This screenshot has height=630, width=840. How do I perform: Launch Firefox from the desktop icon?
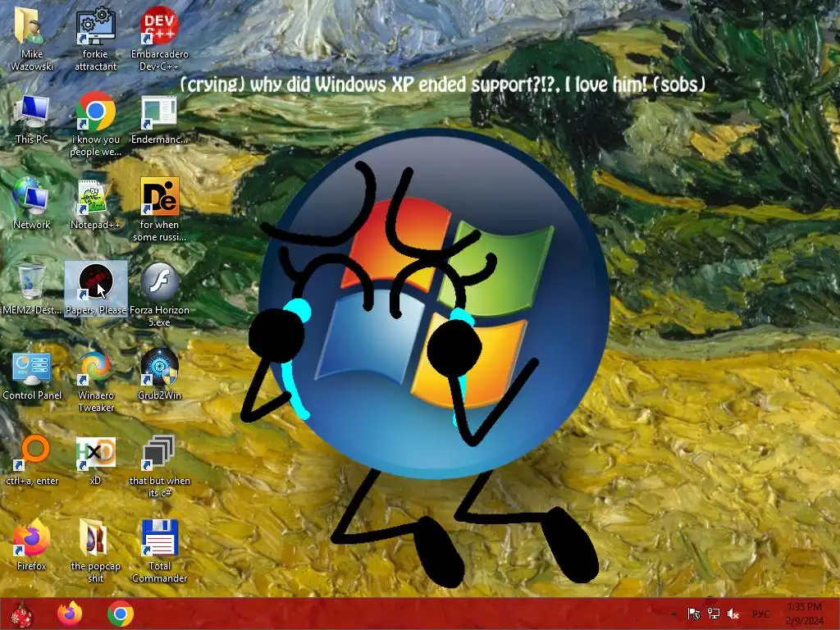pos(32,545)
